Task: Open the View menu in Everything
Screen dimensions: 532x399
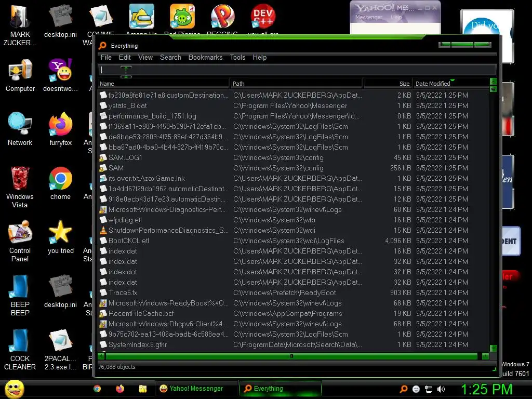Action: coord(145,57)
